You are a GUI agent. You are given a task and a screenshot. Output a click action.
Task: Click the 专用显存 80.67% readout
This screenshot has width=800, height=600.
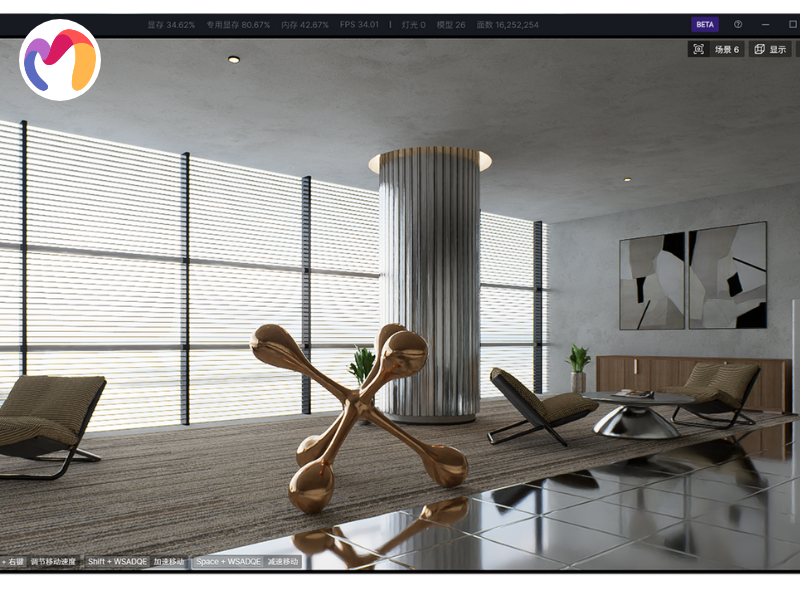click(x=238, y=24)
